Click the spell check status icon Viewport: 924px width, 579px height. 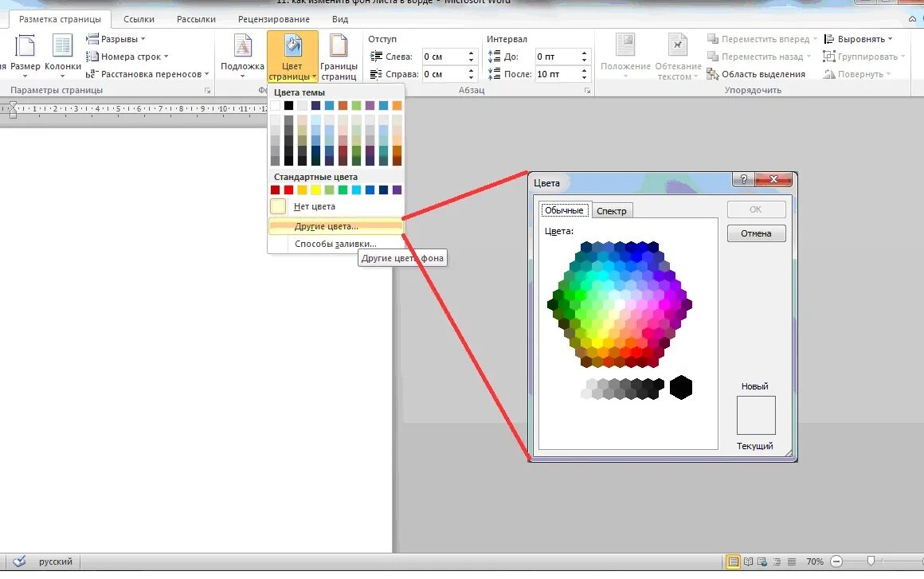point(19,561)
